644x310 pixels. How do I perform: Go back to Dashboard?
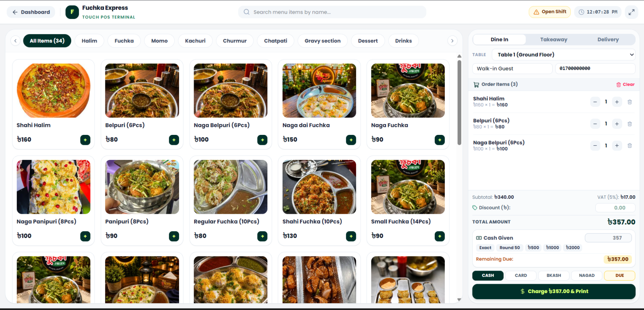[31, 12]
